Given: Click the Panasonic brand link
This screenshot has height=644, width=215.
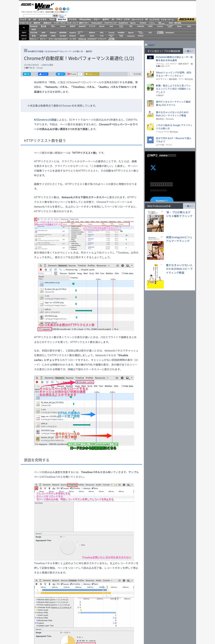Looking at the screenshot, I should coord(34,26).
